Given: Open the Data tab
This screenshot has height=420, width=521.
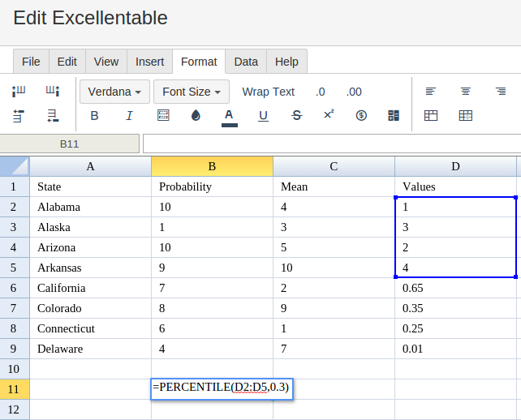Looking at the screenshot, I should click(246, 62).
